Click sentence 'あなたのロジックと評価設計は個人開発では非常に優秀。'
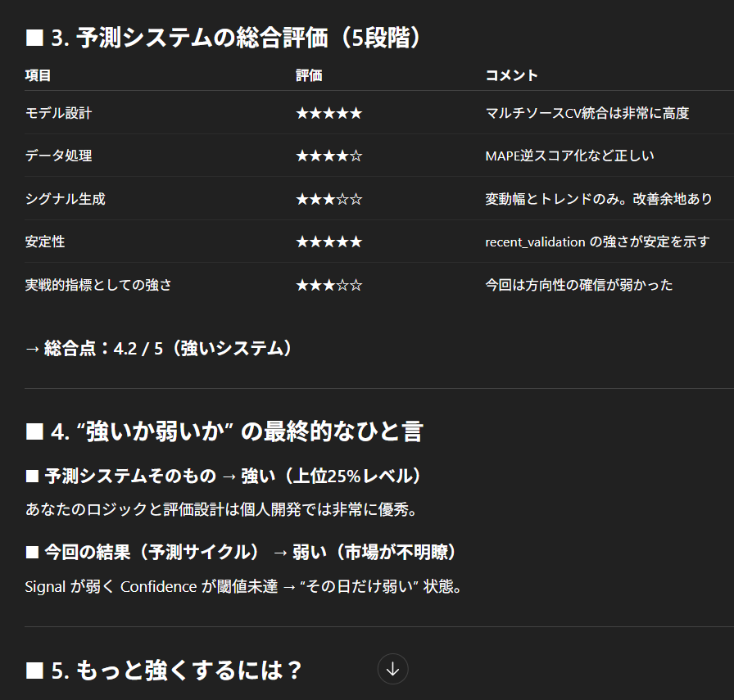734x700 pixels. (x=221, y=509)
